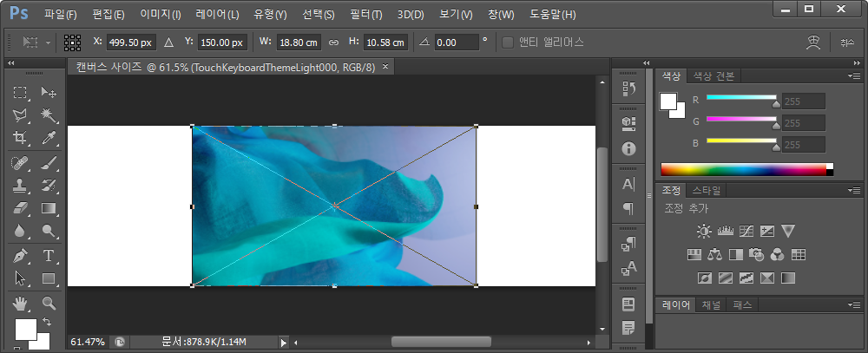
Task: Add a Brightness/Contrast adjustment
Action: [704, 232]
